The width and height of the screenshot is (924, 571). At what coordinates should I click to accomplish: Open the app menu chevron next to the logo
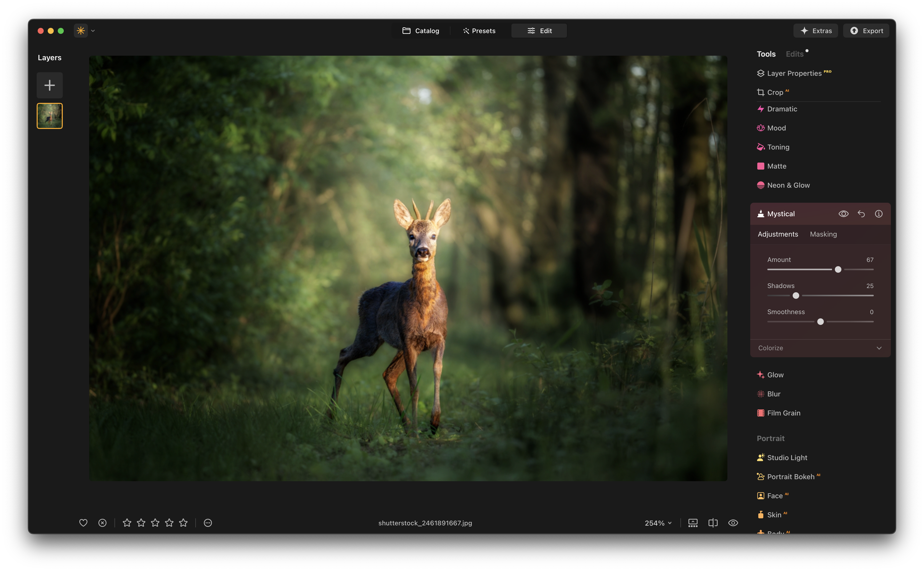pos(93,31)
